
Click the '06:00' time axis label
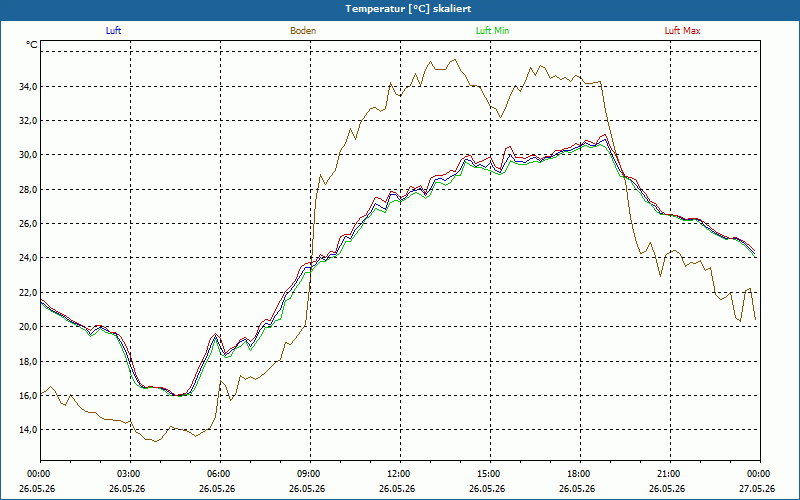pyautogui.click(x=220, y=474)
